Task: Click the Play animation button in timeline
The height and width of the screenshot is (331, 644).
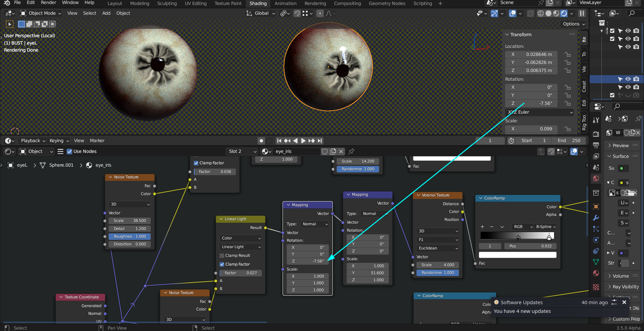Action: point(303,141)
